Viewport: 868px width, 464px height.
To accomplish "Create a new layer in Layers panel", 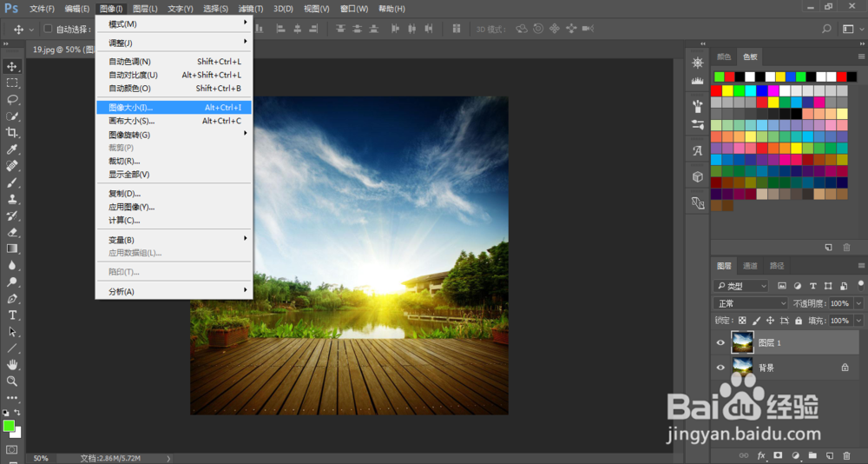I will click(x=829, y=455).
